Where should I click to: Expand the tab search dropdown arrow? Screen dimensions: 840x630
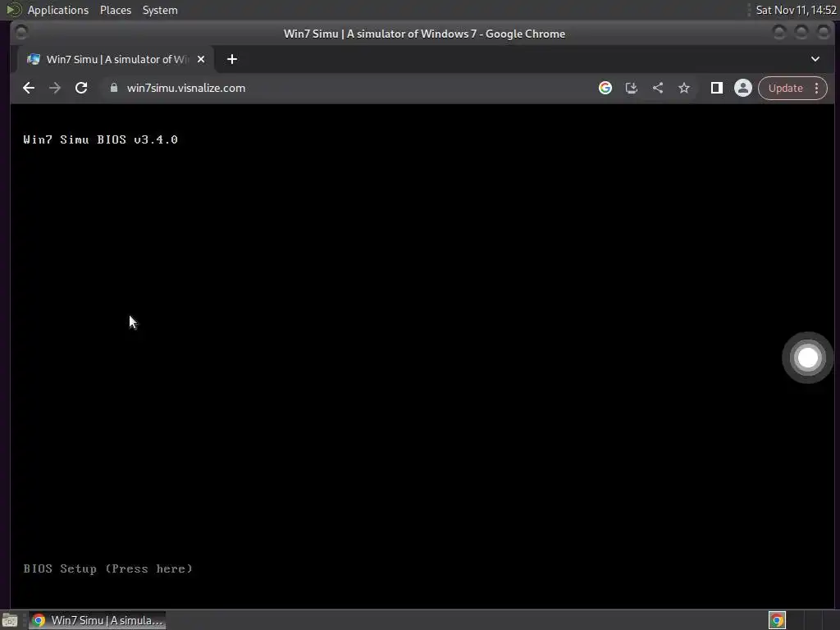(815, 59)
